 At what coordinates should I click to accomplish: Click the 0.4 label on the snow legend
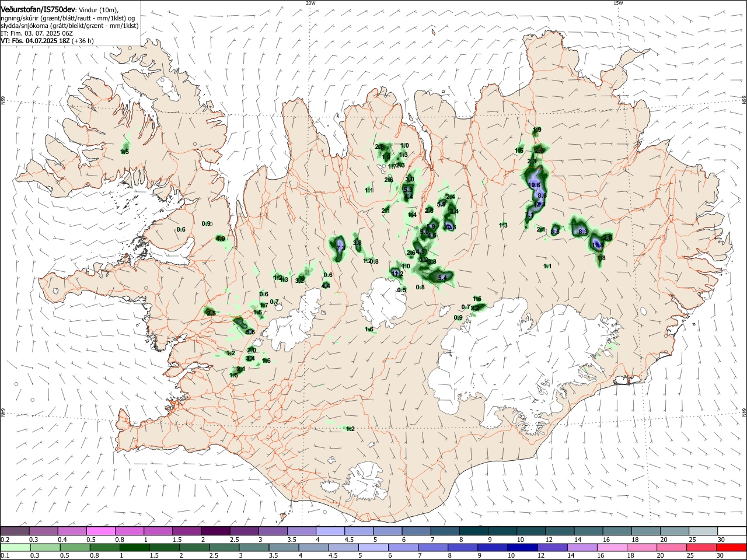(x=62, y=540)
